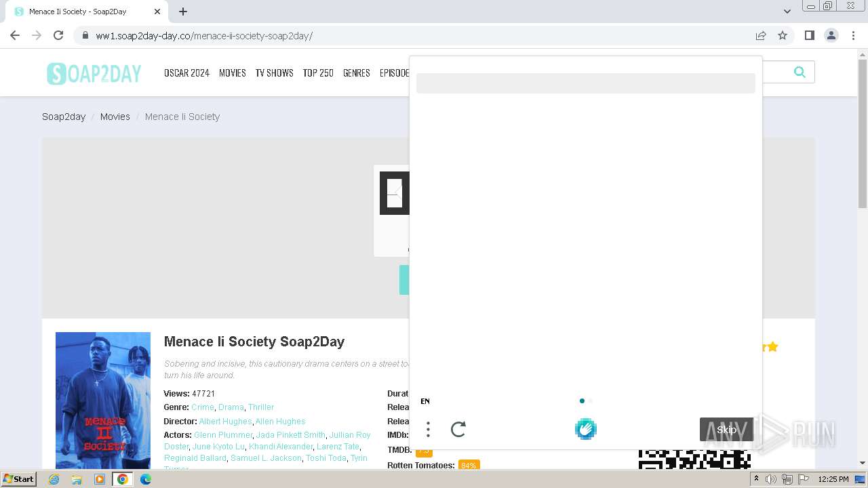Open the MOVIES menu item
The height and width of the screenshot is (488, 868).
tap(232, 73)
